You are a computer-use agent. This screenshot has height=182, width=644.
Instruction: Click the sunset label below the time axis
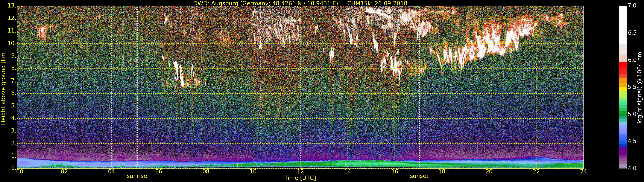point(419,176)
